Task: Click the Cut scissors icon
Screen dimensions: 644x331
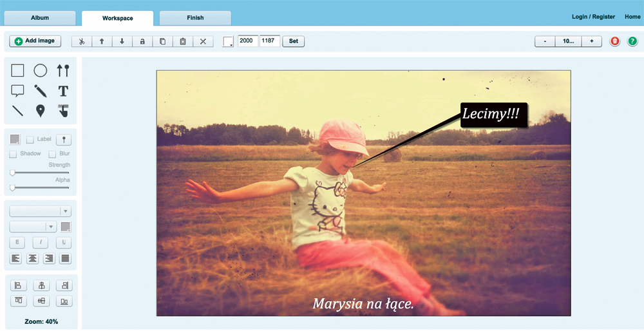Action: pos(82,41)
